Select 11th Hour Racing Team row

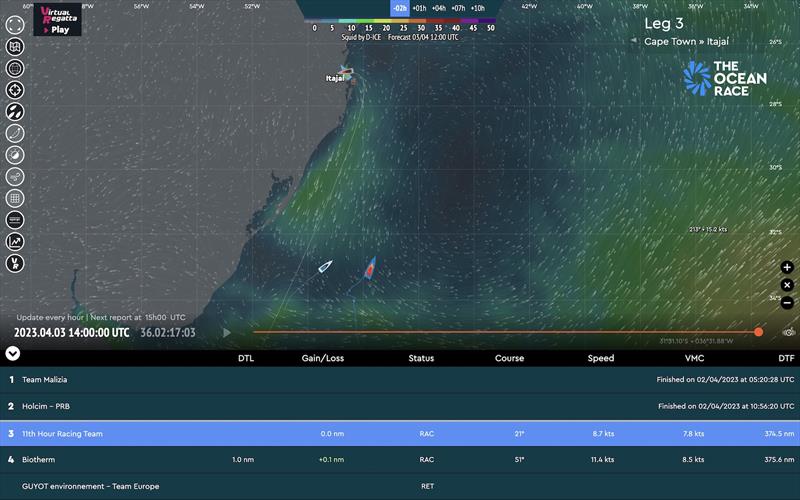click(400, 434)
